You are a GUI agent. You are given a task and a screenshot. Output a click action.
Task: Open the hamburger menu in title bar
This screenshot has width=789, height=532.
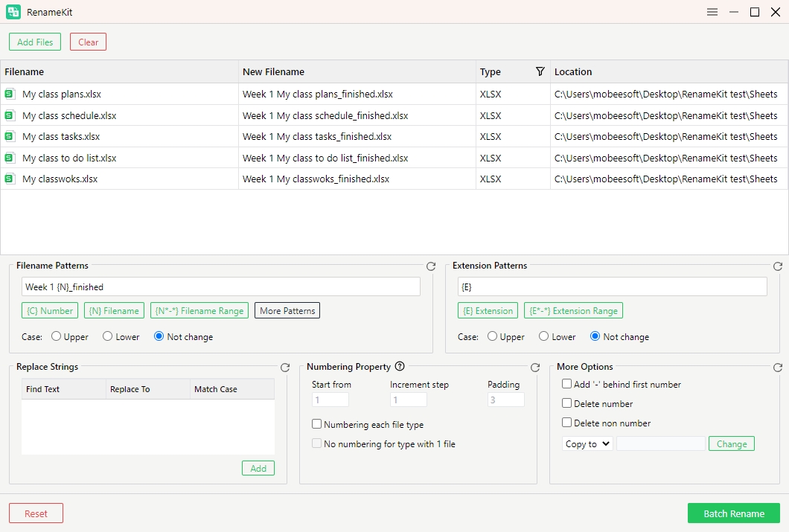click(x=712, y=12)
